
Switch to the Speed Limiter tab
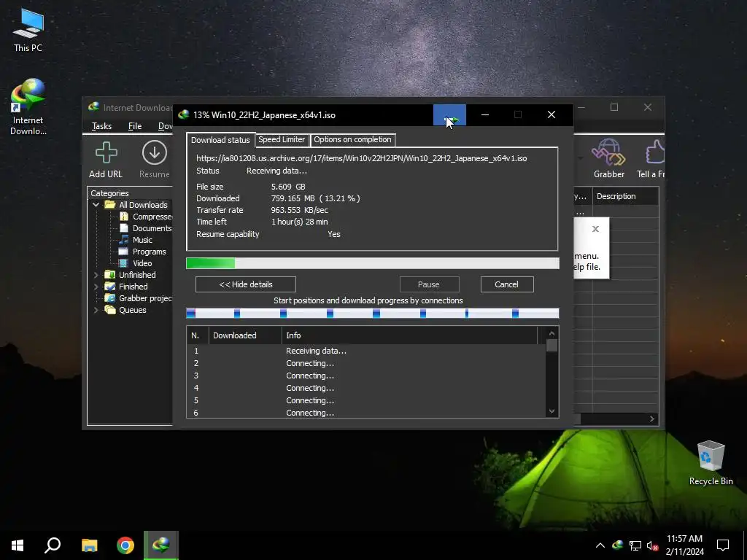[x=282, y=139]
